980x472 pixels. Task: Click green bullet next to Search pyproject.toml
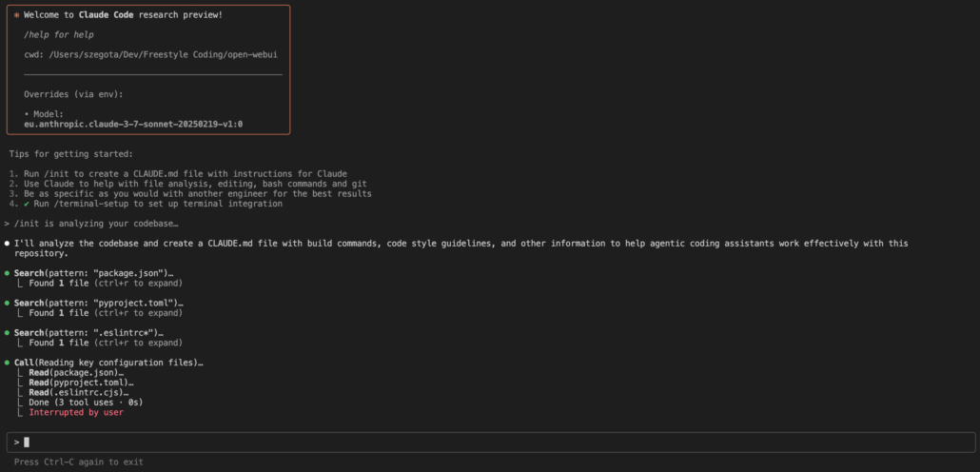coord(7,304)
